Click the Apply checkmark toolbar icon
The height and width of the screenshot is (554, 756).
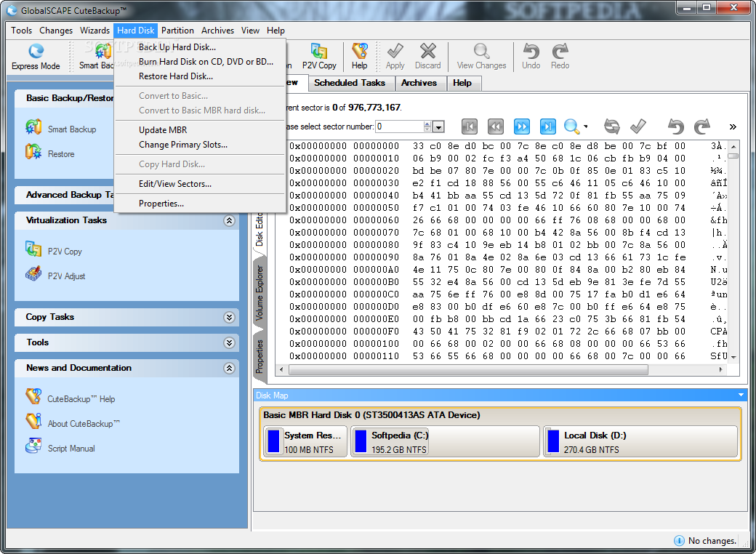[x=395, y=57]
